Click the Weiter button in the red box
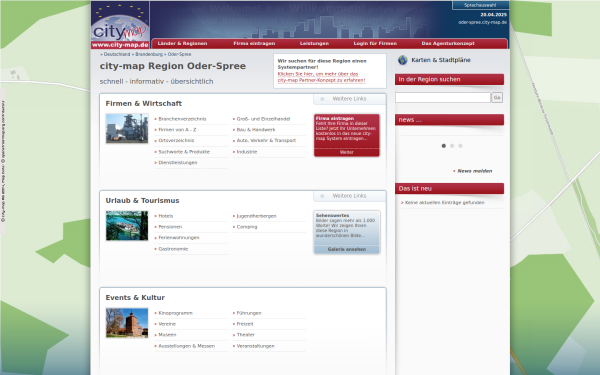 click(347, 152)
